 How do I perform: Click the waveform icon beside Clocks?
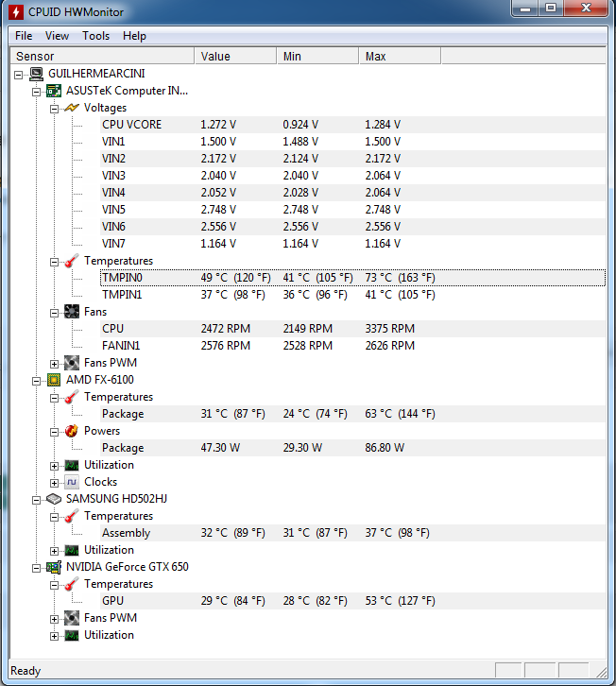[x=71, y=482]
